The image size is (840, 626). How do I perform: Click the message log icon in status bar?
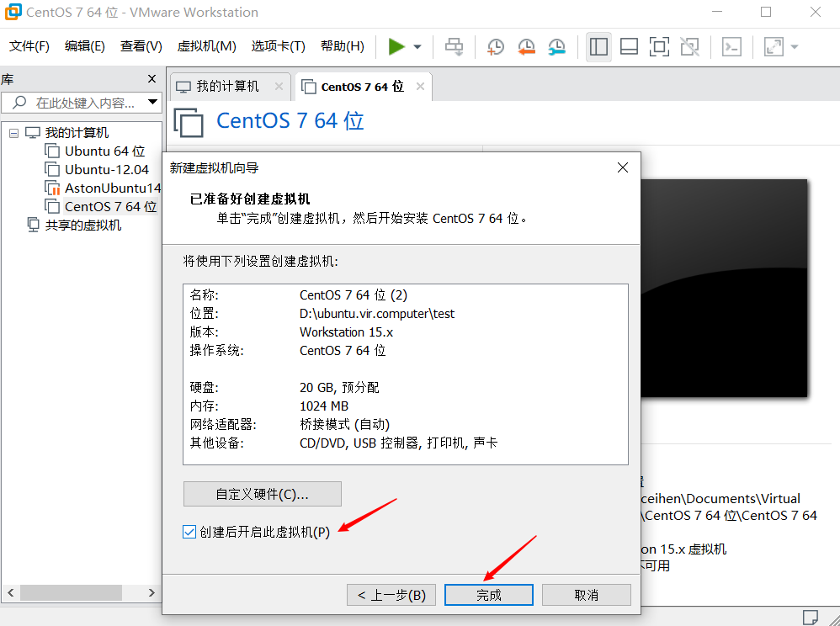click(x=810, y=617)
